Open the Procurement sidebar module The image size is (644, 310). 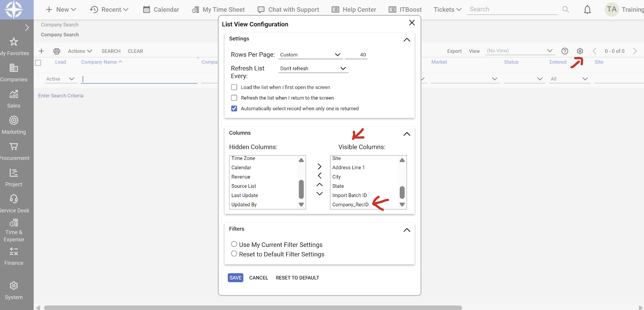click(x=14, y=151)
